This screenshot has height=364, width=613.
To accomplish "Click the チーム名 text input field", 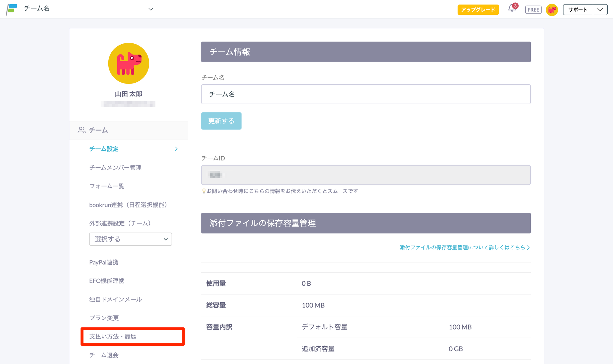I will click(x=366, y=94).
